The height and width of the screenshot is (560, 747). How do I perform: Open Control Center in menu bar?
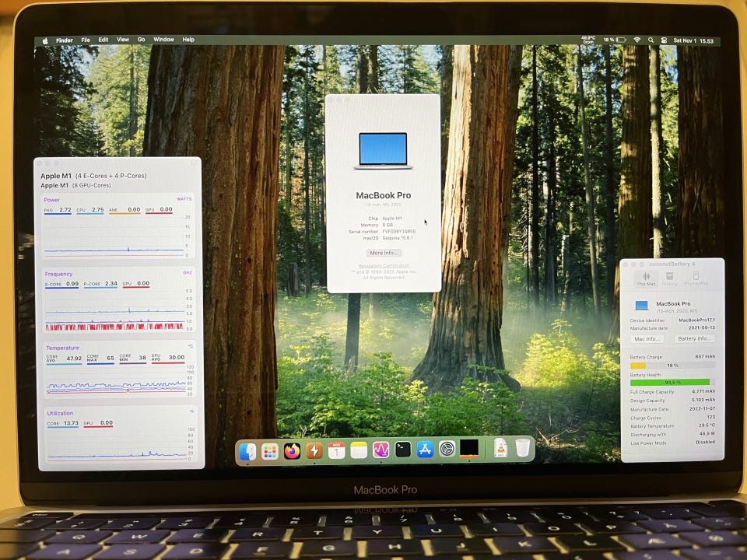click(664, 40)
